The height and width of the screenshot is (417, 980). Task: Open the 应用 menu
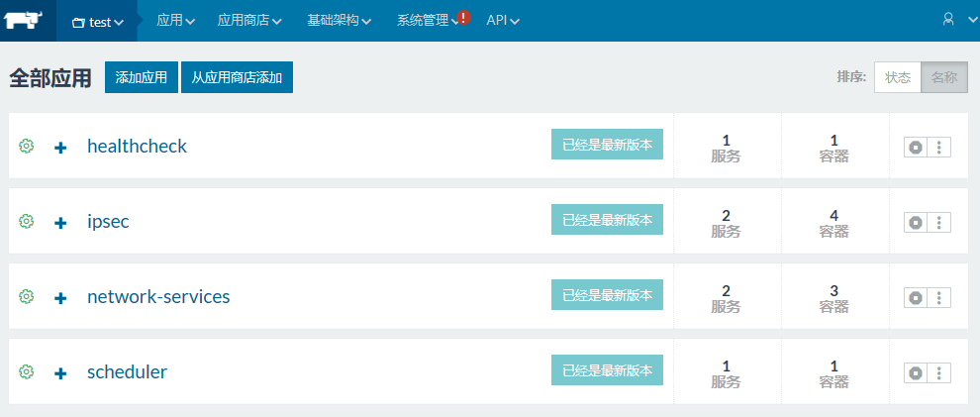tap(175, 21)
